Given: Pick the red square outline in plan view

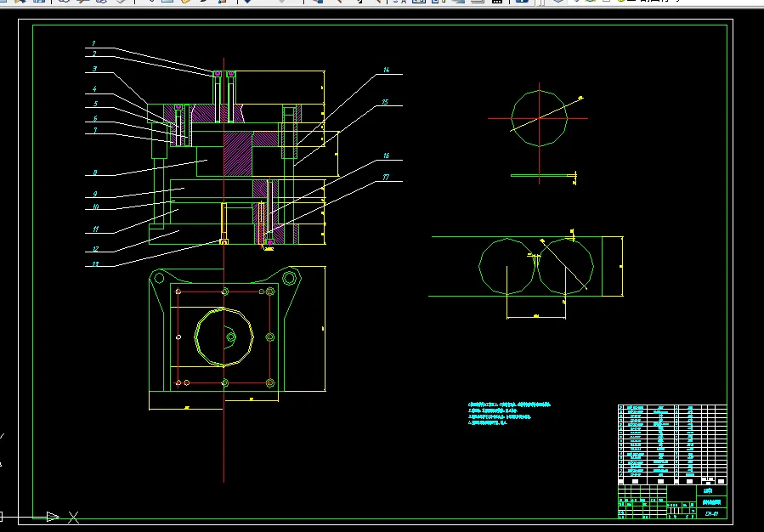Looking at the screenshot, I should (x=224, y=337).
